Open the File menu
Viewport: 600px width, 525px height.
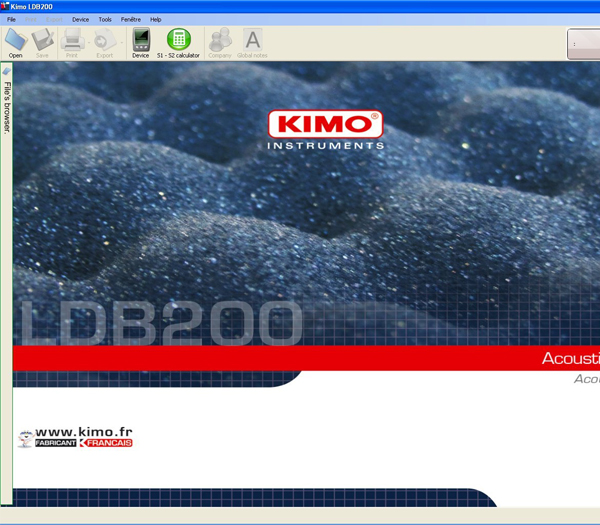(11, 20)
